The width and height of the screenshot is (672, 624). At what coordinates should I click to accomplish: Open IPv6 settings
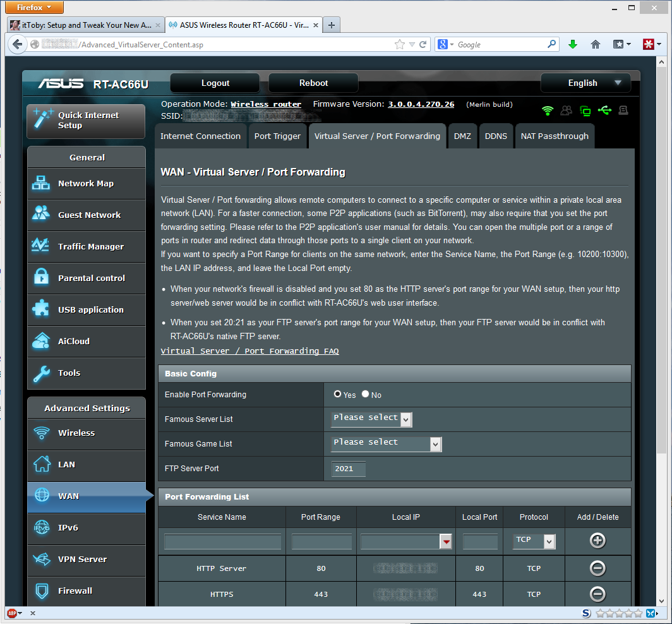[x=86, y=528]
